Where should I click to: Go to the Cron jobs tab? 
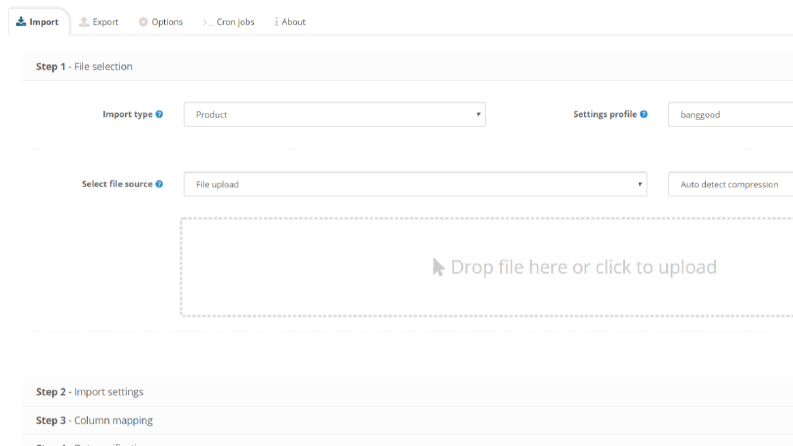(x=229, y=22)
